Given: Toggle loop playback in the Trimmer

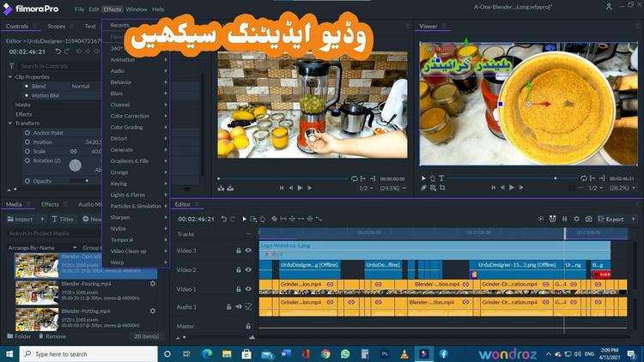Looking at the screenshot, I should [354, 178].
